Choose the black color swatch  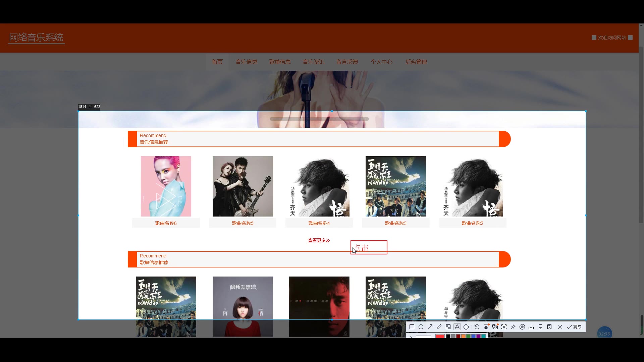point(448,336)
